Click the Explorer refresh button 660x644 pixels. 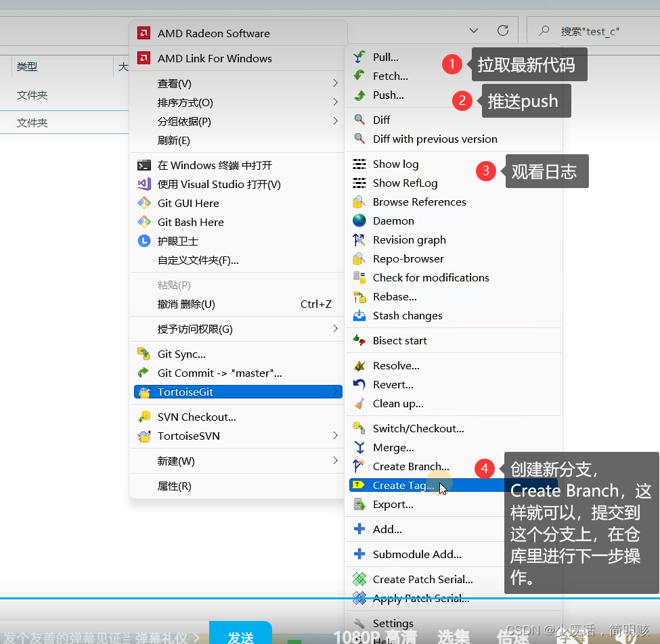503,30
